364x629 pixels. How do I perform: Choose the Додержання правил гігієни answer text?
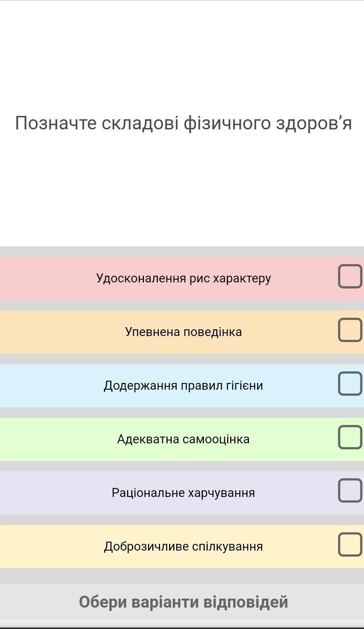pos(183,386)
